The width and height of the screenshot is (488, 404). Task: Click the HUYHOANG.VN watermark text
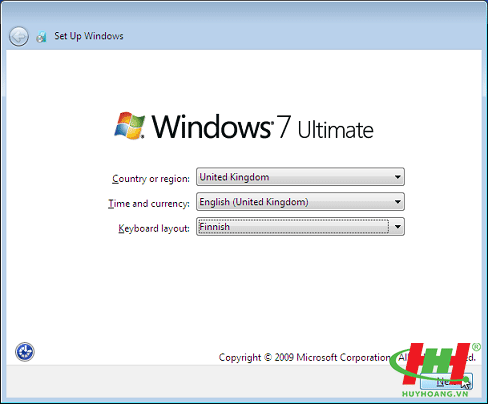pos(435,394)
